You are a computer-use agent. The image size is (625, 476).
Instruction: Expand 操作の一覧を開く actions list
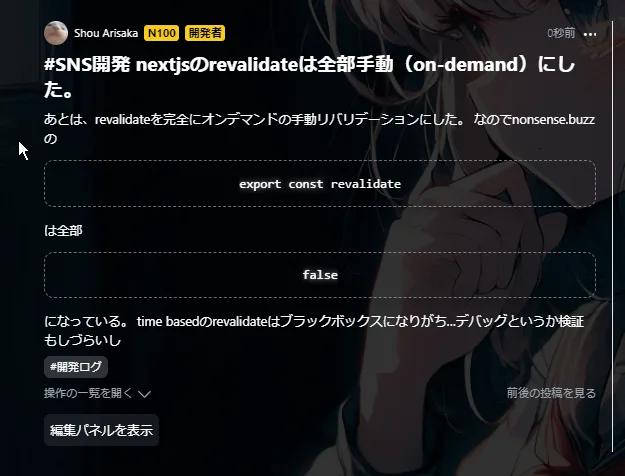point(97,393)
